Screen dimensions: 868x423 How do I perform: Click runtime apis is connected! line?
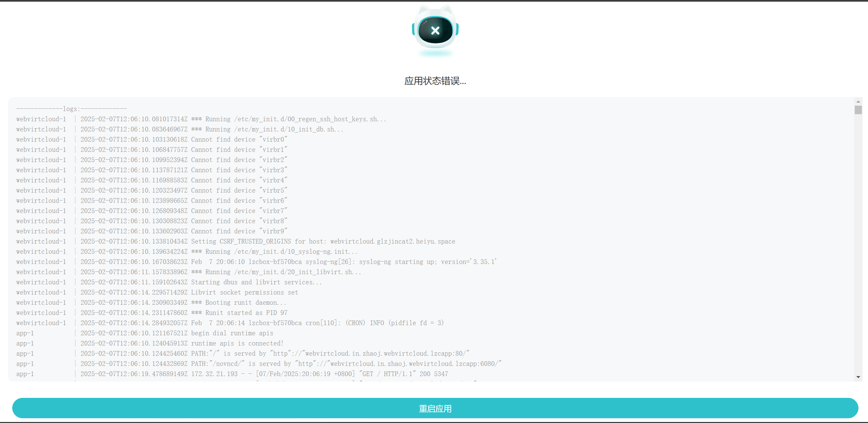click(x=150, y=343)
